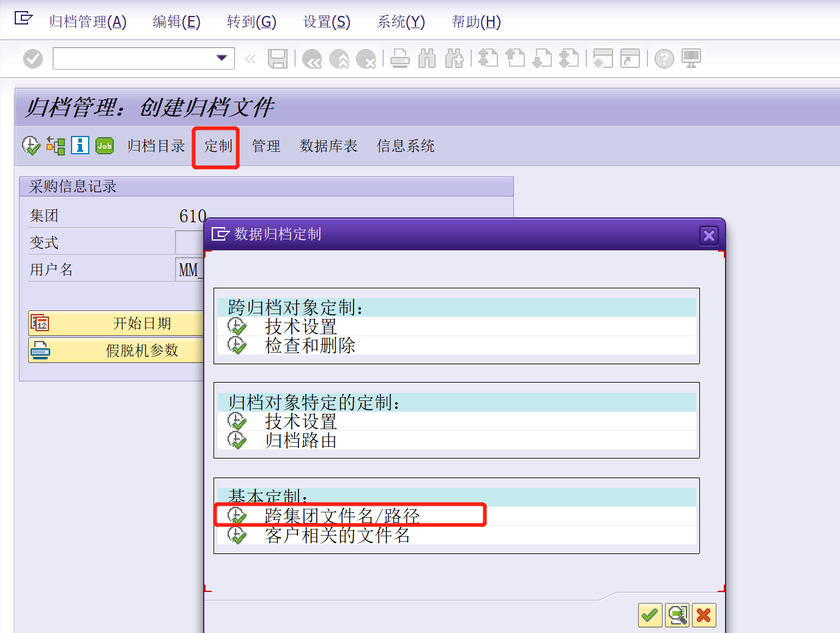The height and width of the screenshot is (633, 840).
Task: Click the First Page icon
Action: (488, 59)
